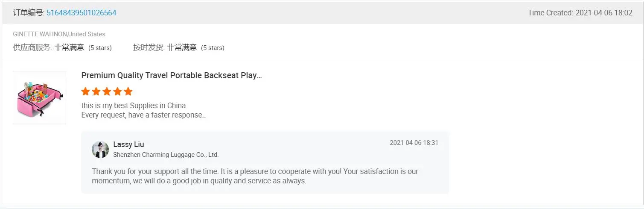Image resolution: width=644 pixels, height=209 pixels.
Task: Click the "Every request, have a faster response" line
Action: click(143, 115)
